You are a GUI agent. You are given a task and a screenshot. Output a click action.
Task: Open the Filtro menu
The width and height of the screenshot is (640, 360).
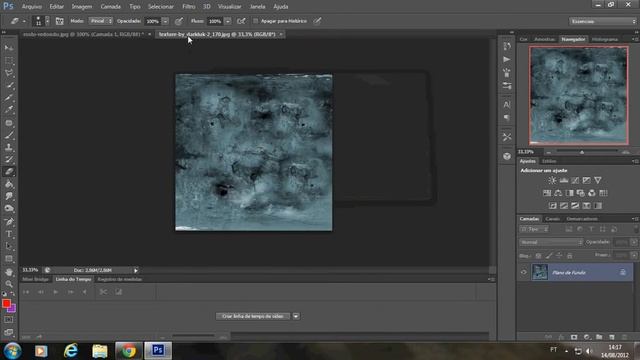(x=189, y=7)
